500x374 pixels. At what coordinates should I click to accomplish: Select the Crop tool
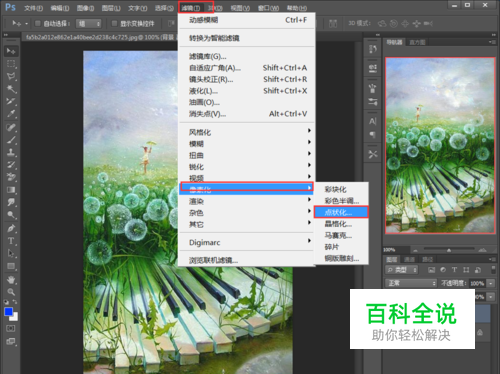(11, 101)
